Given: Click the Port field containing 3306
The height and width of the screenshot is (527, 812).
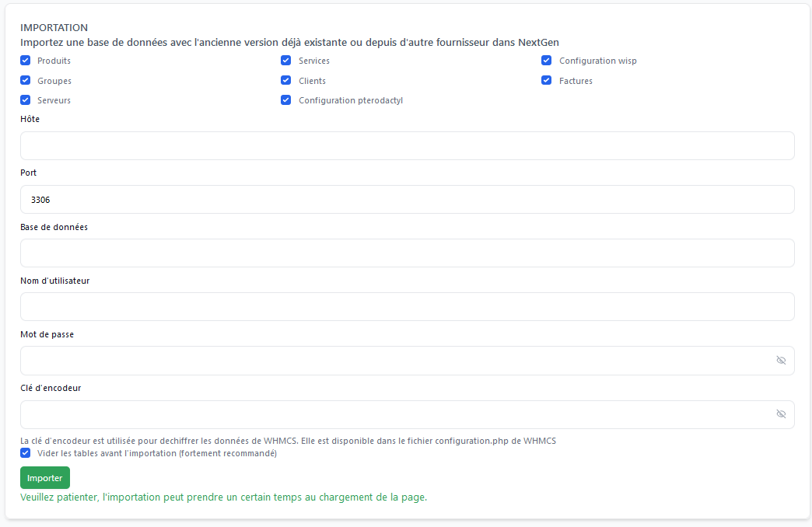Looking at the screenshot, I should pos(407,200).
